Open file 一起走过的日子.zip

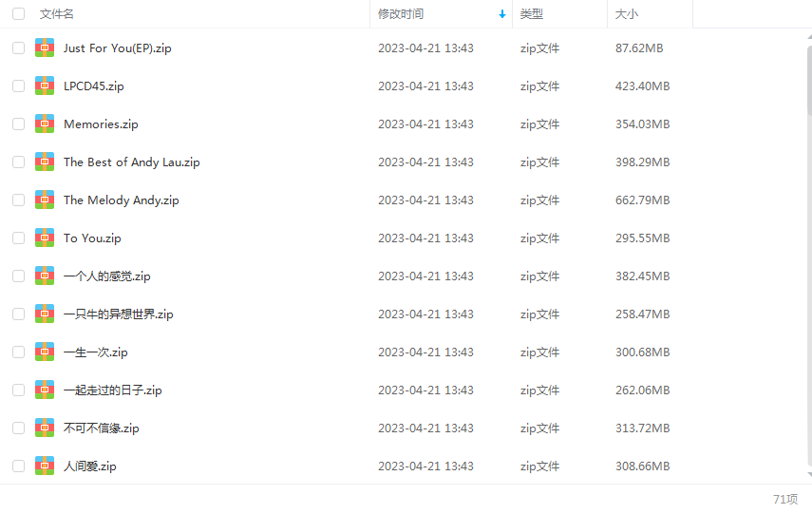click(113, 390)
